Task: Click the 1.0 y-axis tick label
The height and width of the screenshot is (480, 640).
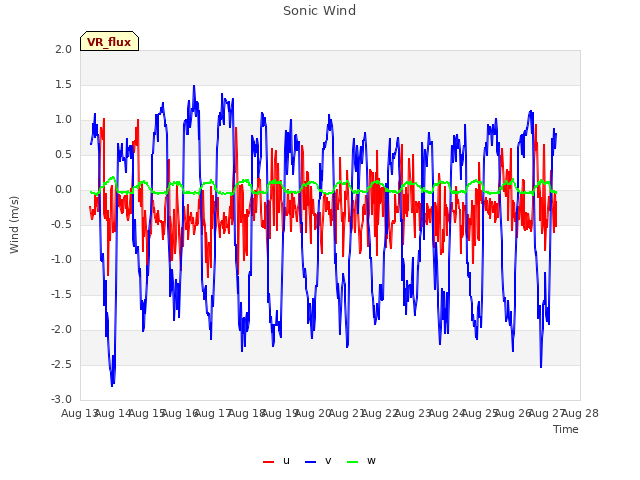Action: 63,120
